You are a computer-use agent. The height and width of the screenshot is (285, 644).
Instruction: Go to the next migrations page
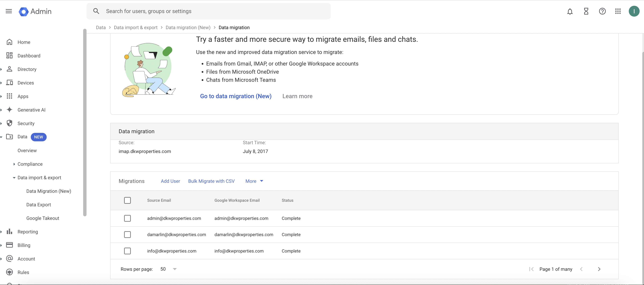pos(599,269)
